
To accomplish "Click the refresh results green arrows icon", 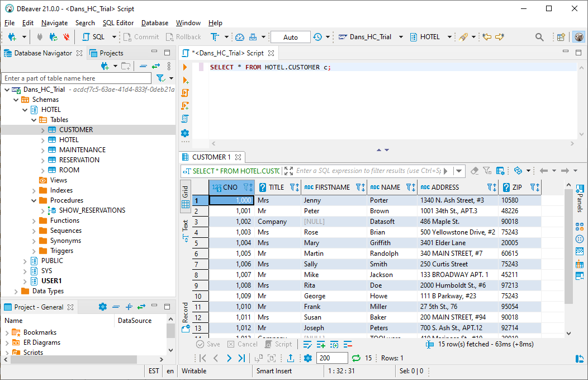I will coord(356,358).
